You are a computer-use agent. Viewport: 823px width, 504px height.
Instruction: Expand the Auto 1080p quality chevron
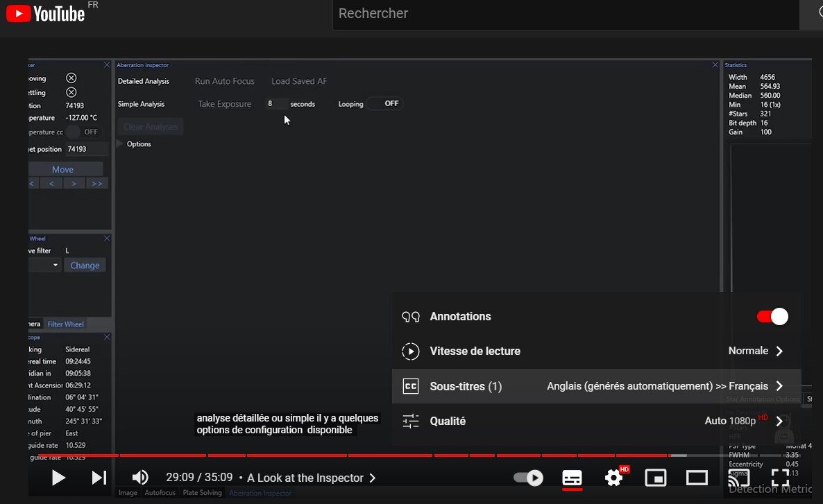[779, 421]
